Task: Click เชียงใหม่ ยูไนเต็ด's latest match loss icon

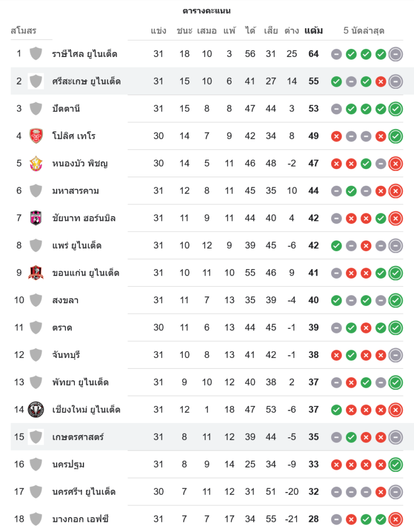Action: pos(395,410)
